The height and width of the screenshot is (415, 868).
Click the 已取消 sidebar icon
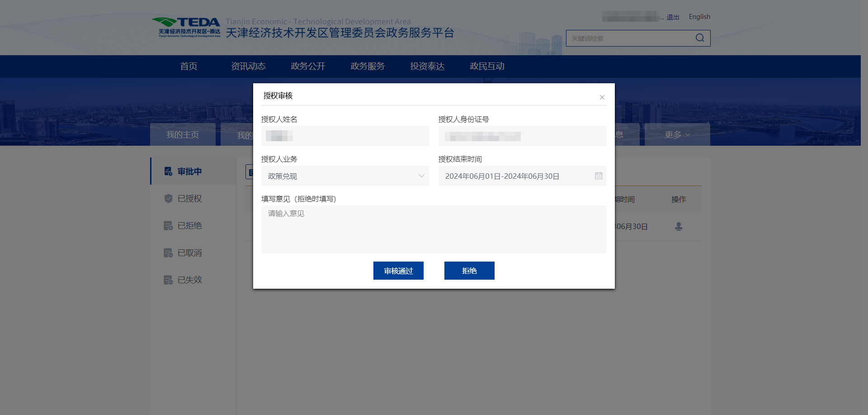[x=168, y=253]
